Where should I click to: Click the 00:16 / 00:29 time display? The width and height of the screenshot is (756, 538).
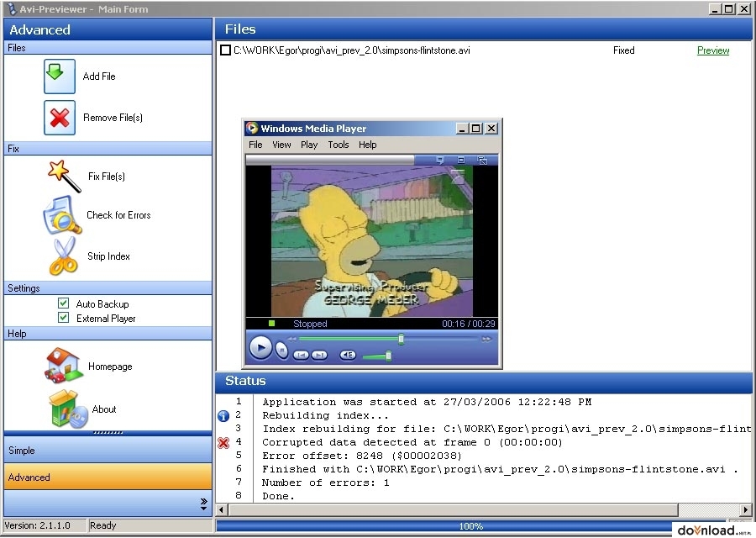469,324
